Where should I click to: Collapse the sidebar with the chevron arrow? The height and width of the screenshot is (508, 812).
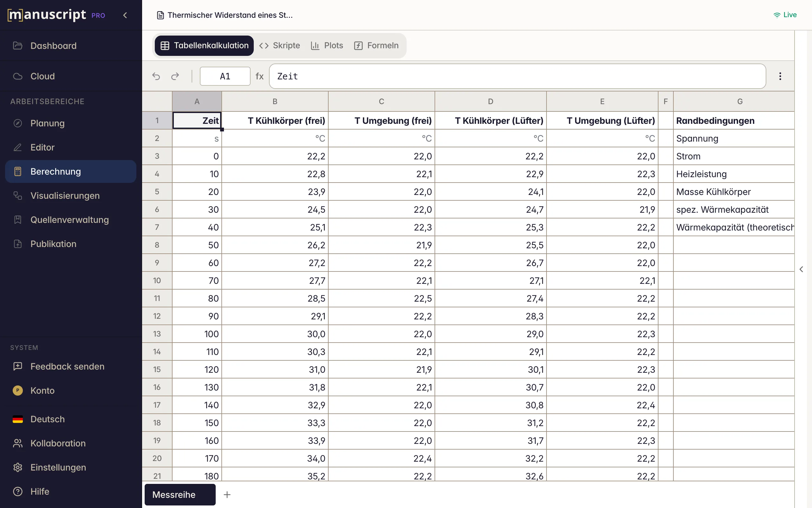point(125,15)
